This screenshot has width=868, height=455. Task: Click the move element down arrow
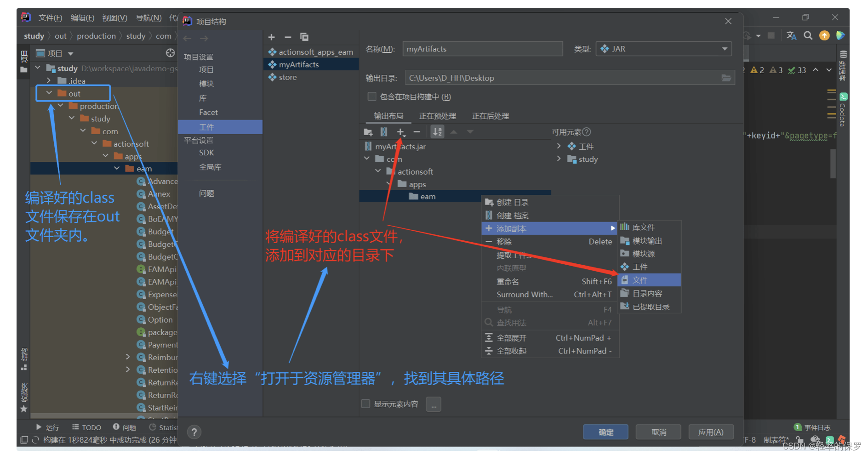coord(470,132)
